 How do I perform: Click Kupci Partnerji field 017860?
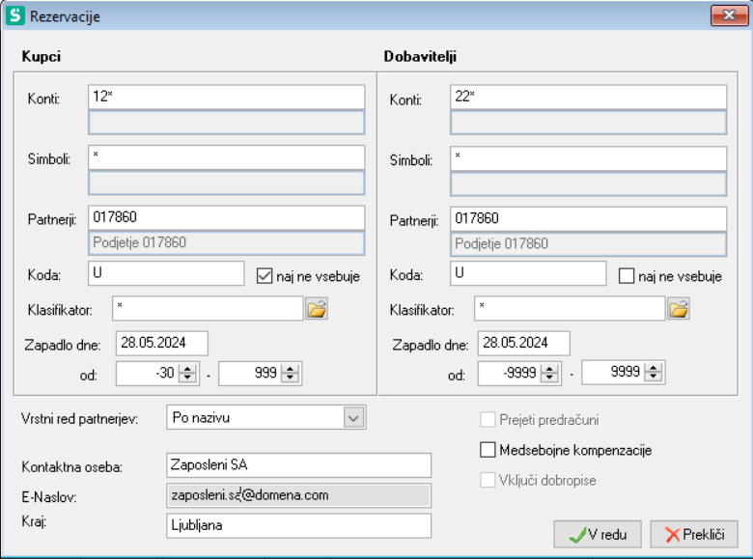pyautogui.click(x=226, y=217)
